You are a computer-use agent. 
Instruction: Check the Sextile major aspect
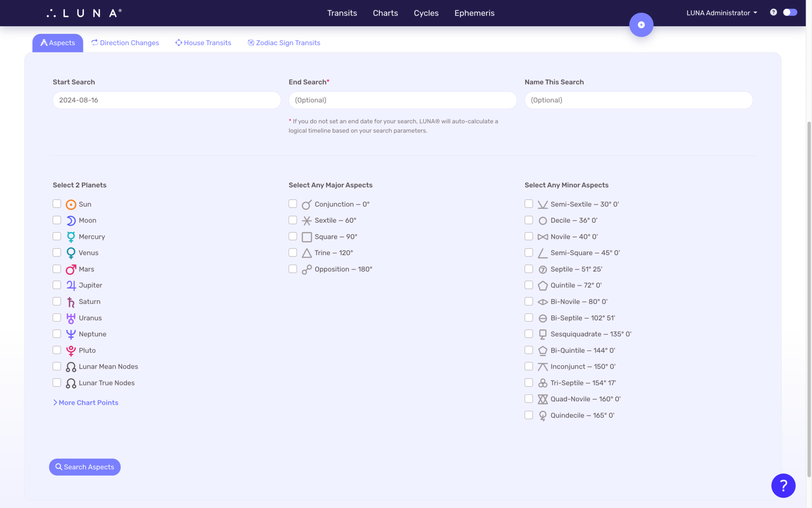[293, 220]
